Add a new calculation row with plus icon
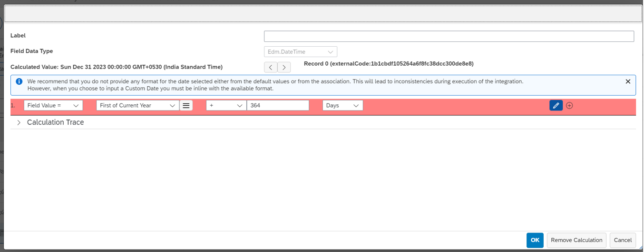Image resolution: width=644 pixels, height=252 pixels. point(569,106)
